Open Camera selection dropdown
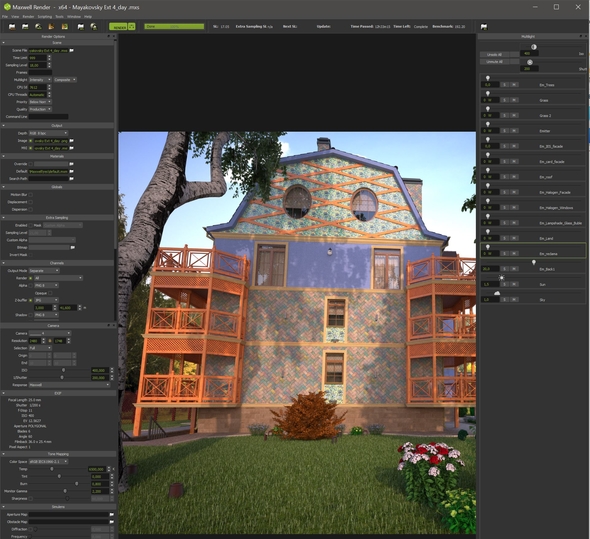 [50, 333]
